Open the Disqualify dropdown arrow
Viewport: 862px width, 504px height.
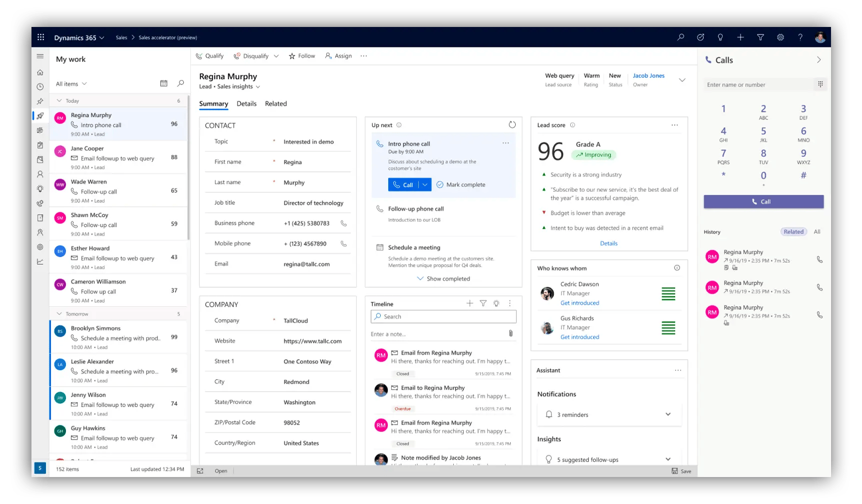276,56
